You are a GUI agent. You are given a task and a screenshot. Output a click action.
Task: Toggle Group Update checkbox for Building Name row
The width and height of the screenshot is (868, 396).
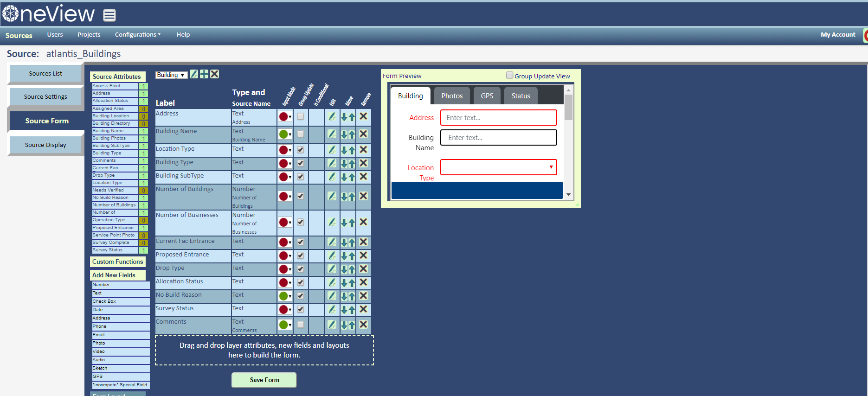pyautogui.click(x=301, y=134)
